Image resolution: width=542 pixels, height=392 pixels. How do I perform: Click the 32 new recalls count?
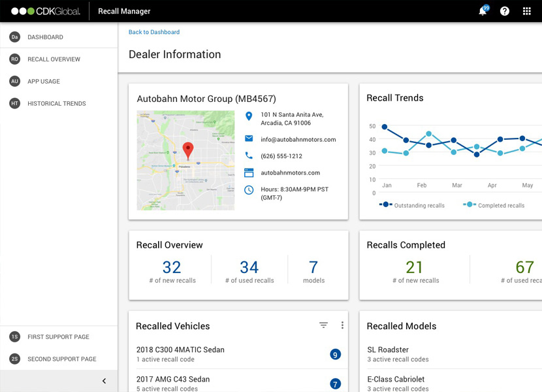(x=172, y=267)
